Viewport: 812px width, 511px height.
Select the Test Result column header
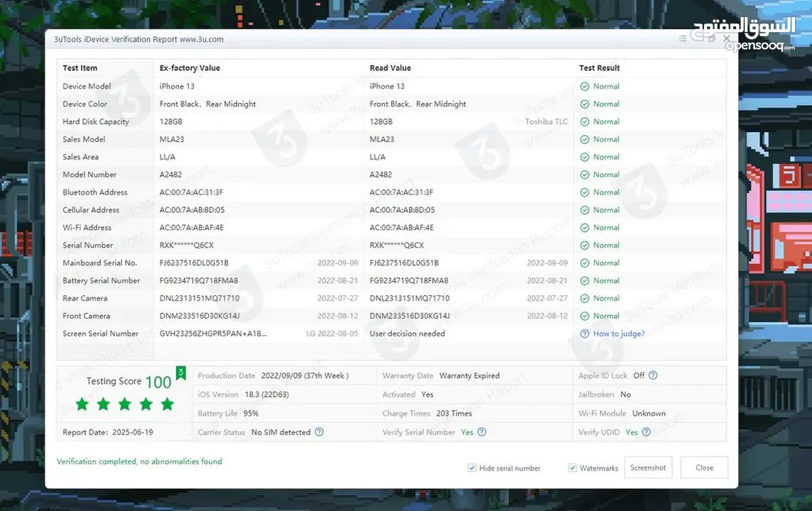pyautogui.click(x=599, y=68)
